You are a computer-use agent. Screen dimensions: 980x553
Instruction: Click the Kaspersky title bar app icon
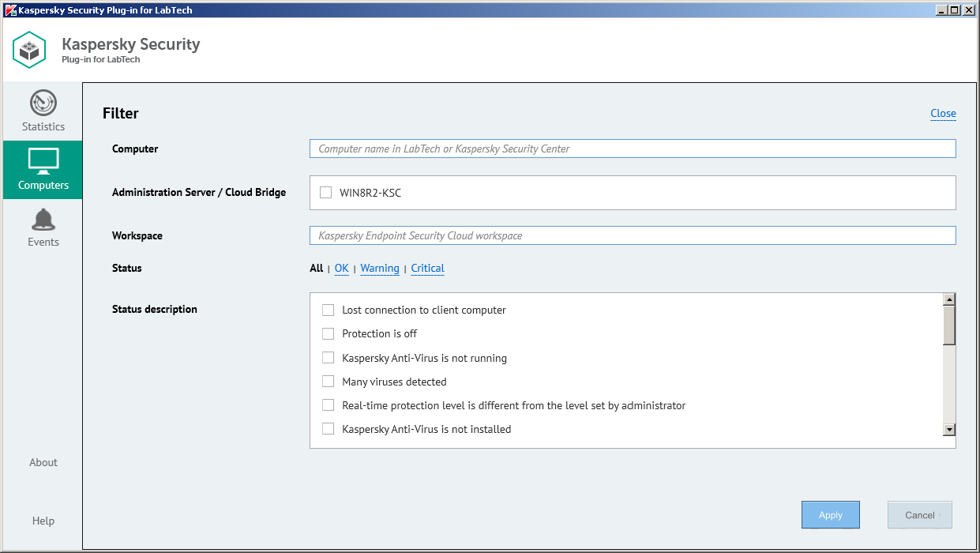[x=10, y=10]
